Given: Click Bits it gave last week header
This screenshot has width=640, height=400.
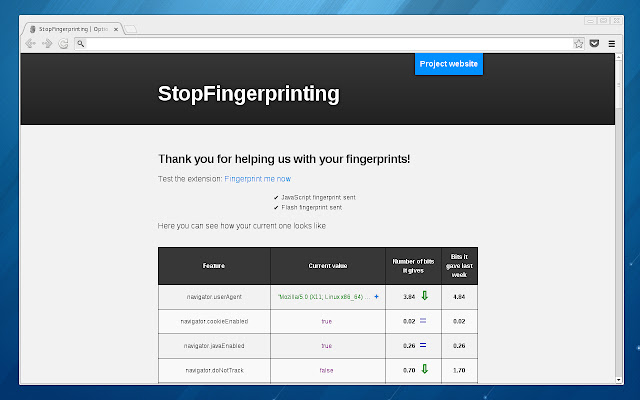Looking at the screenshot, I should (x=459, y=266).
